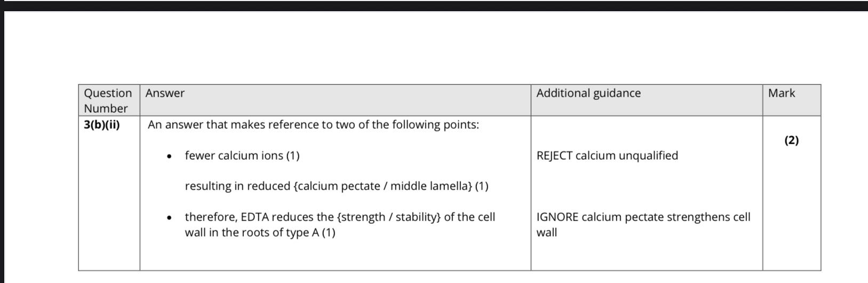
Task: Click the word 'IGNORE' in the guidance column
Action: point(557,217)
